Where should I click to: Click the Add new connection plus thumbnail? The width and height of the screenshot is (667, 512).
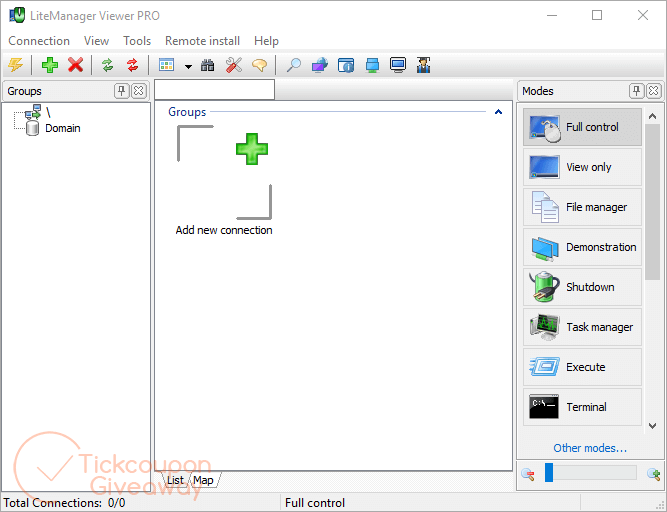[x=224, y=172]
